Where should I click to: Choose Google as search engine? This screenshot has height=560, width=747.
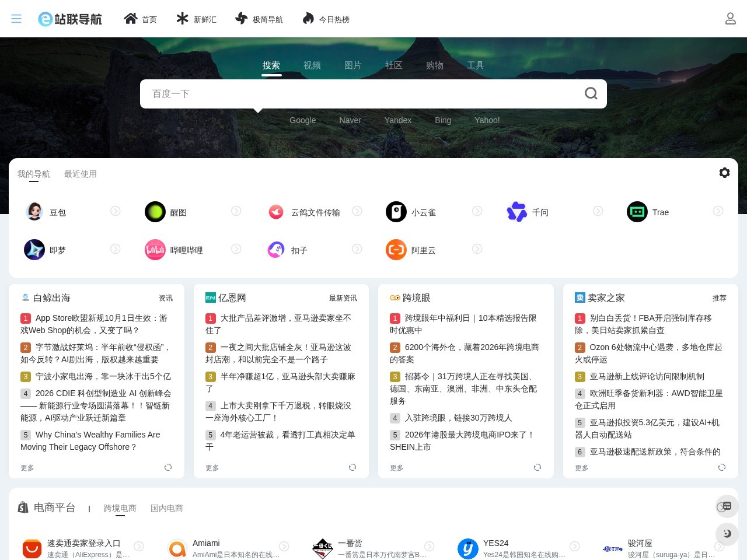click(x=303, y=120)
